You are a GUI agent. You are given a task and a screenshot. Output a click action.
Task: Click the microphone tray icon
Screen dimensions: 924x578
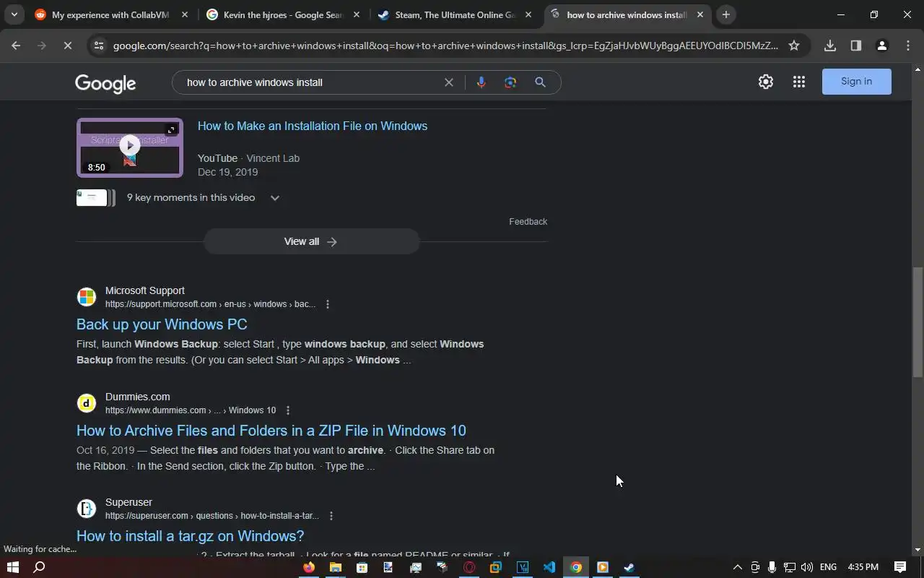(x=772, y=567)
